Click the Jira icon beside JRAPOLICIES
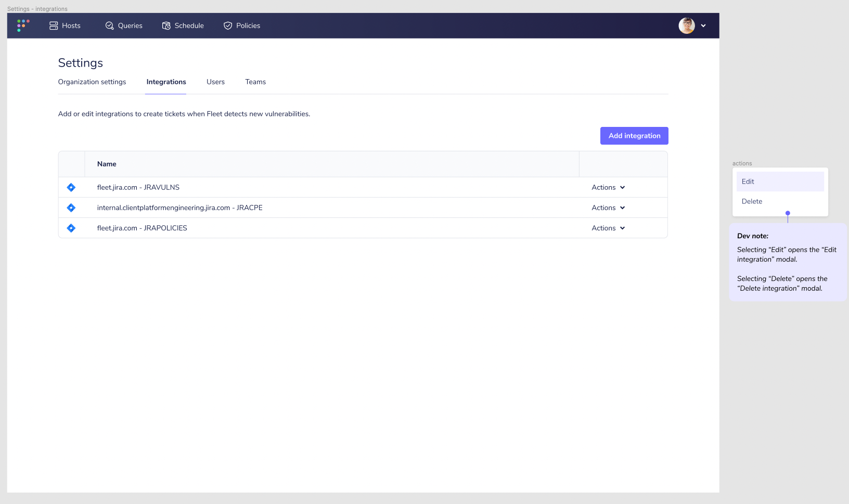The width and height of the screenshot is (849, 504). 71,228
